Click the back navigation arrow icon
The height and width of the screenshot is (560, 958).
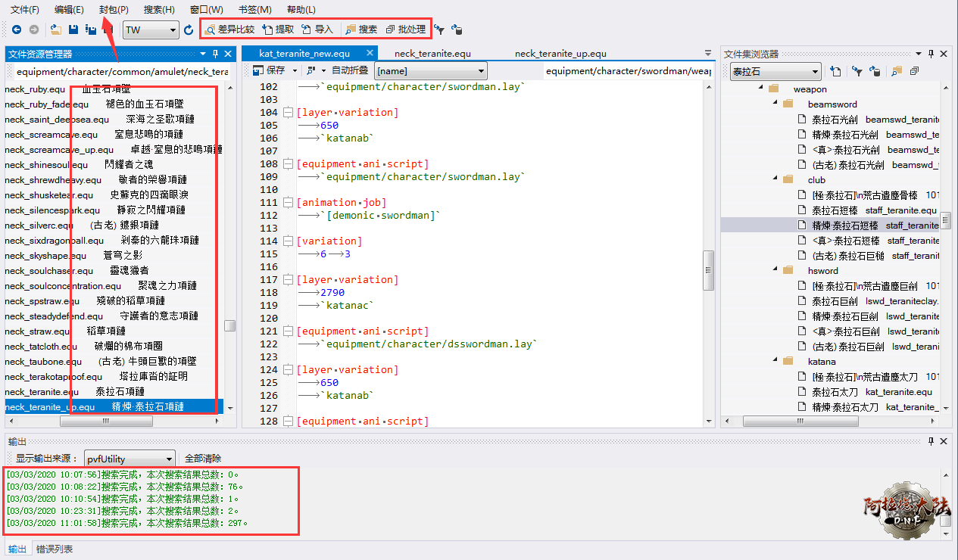click(17, 30)
